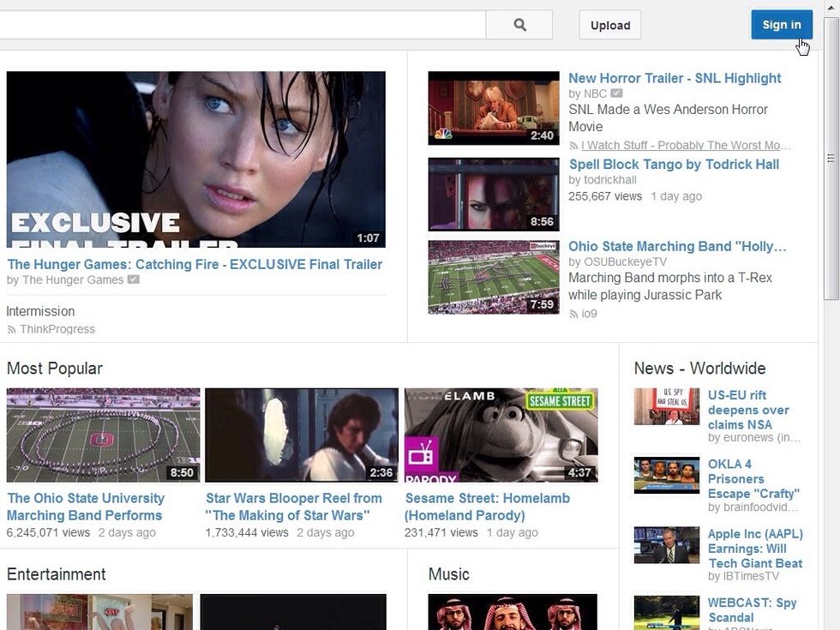Click the Ohio State Marching Band thumbnail
This screenshot has width=840, height=630.
pos(493,276)
